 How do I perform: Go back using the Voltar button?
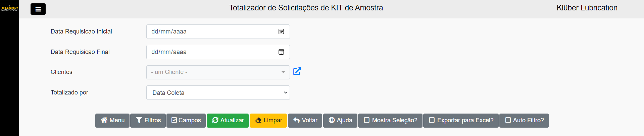tap(305, 120)
